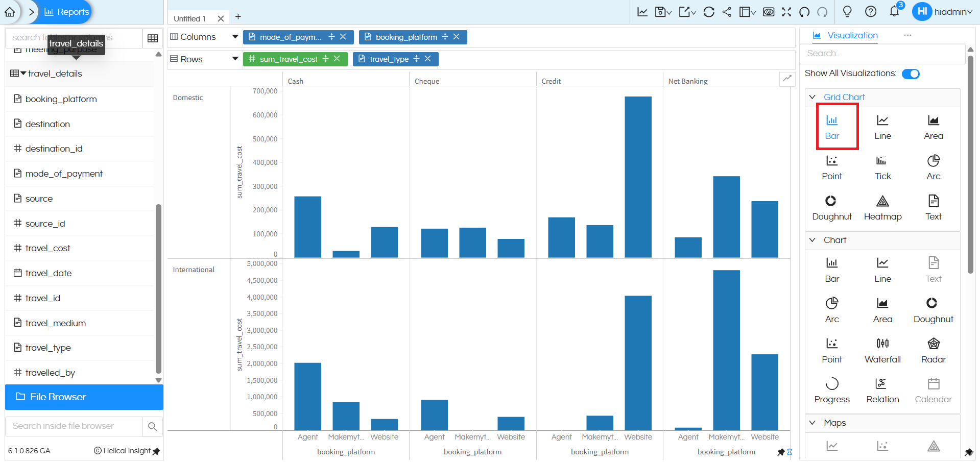The height and width of the screenshot is (463, 980).
Task: Pick the Radar chart visualization
Action: point(933,349)
